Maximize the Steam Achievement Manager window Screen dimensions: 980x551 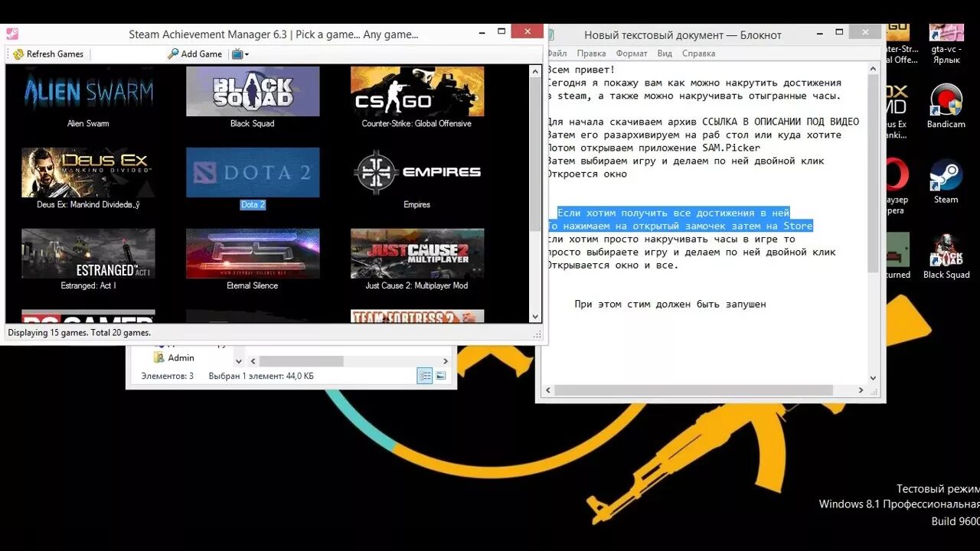[501, 31]
